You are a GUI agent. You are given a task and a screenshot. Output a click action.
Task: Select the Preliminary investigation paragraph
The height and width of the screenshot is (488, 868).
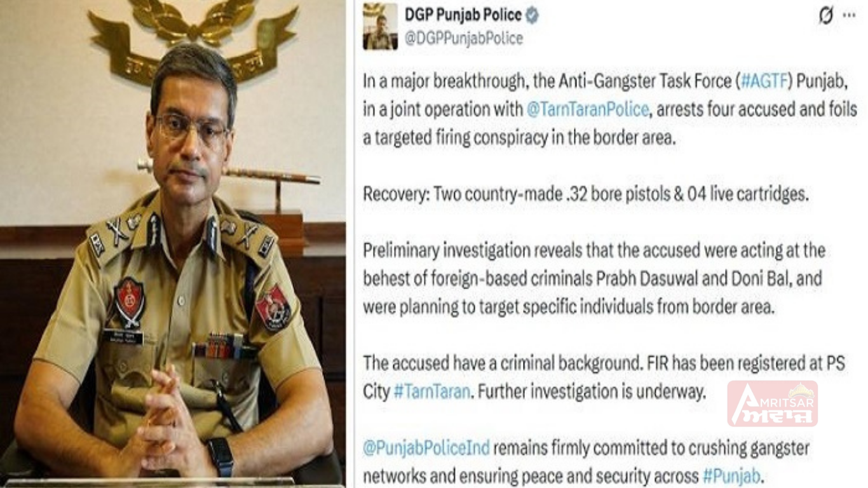point(594,278)
